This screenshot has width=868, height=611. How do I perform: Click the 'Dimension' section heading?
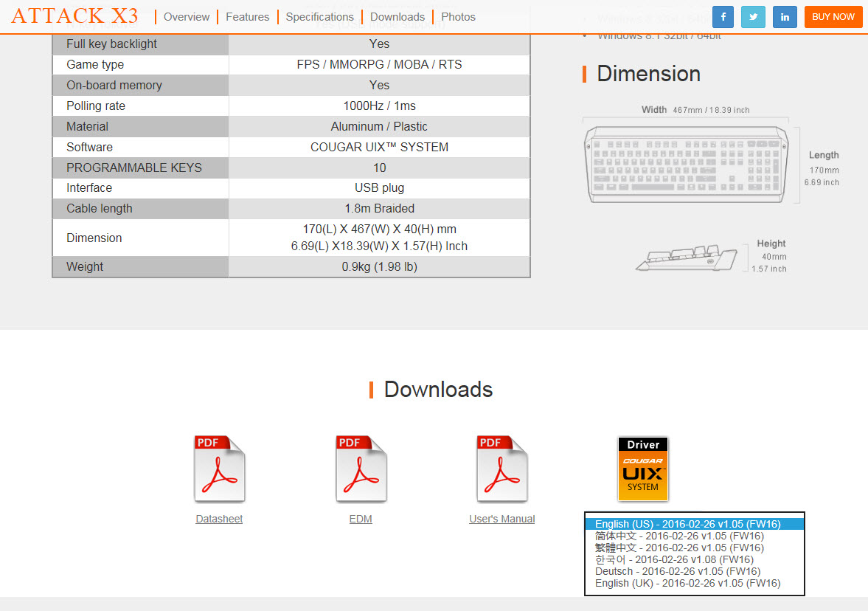648,75
